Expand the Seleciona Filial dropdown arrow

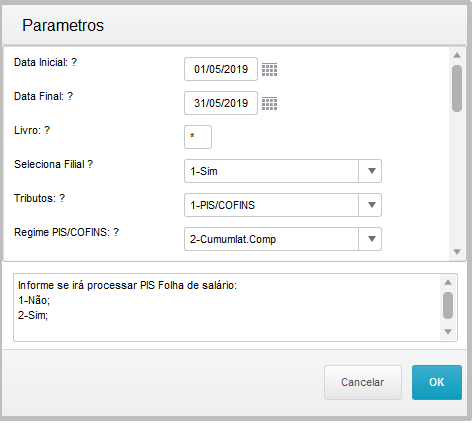click(x=370, y=171)
